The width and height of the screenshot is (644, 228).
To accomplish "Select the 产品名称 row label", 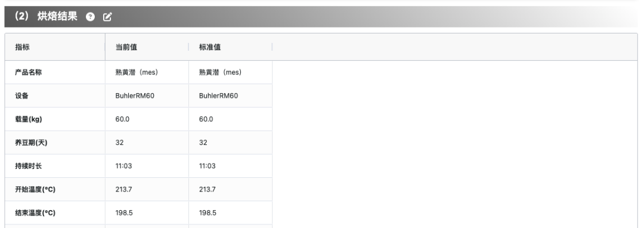I will pos(29,72).
